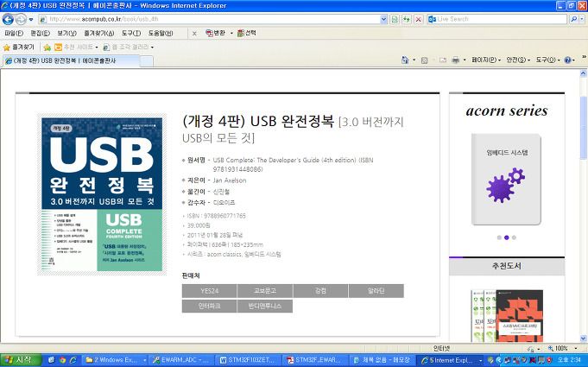
Task: Click the scrollbar down arrow
Action: pos(584,339)
